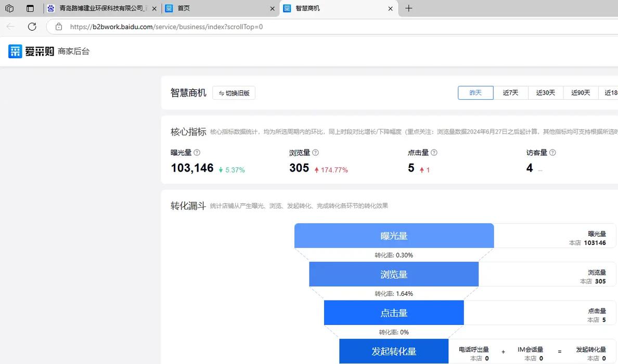Go back with the browser arrow
This screenshot has height=364, width=618.
[x=10, y=27]
